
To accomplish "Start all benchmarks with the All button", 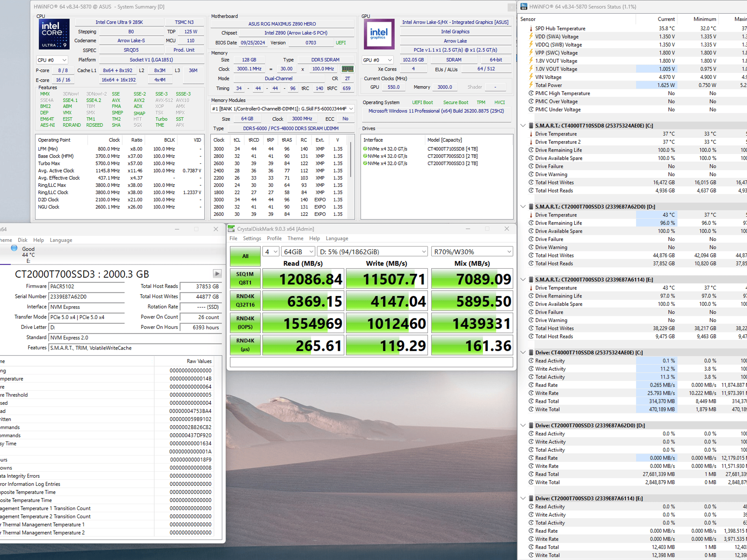I will [245, 256].
